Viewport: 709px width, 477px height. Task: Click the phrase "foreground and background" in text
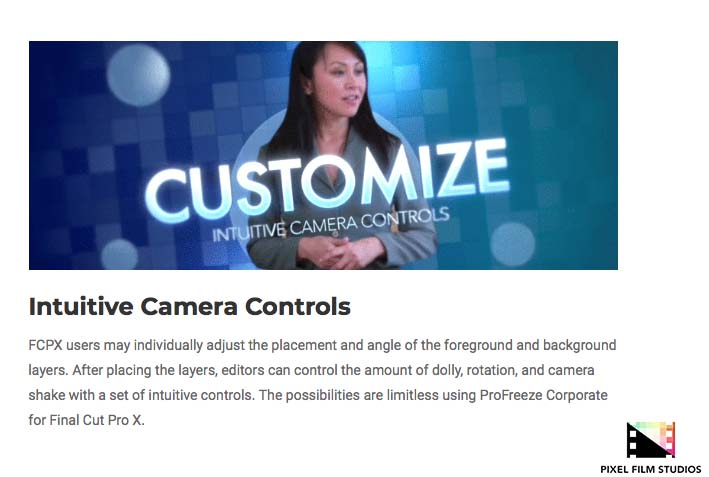(x=530, y=345)
